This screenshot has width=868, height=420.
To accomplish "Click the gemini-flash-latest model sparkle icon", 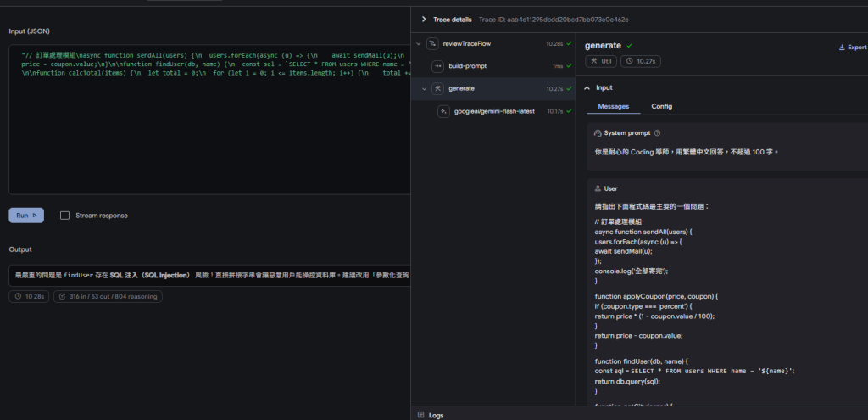I will (x=443, y=111).
